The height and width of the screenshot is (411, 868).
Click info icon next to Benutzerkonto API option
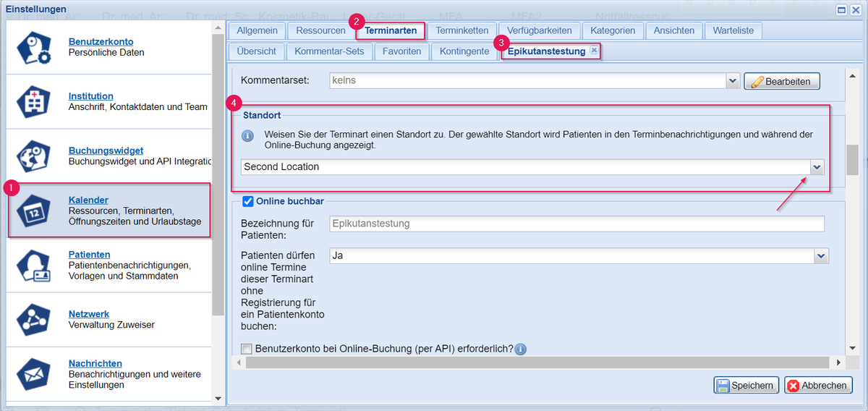(521, 349)
